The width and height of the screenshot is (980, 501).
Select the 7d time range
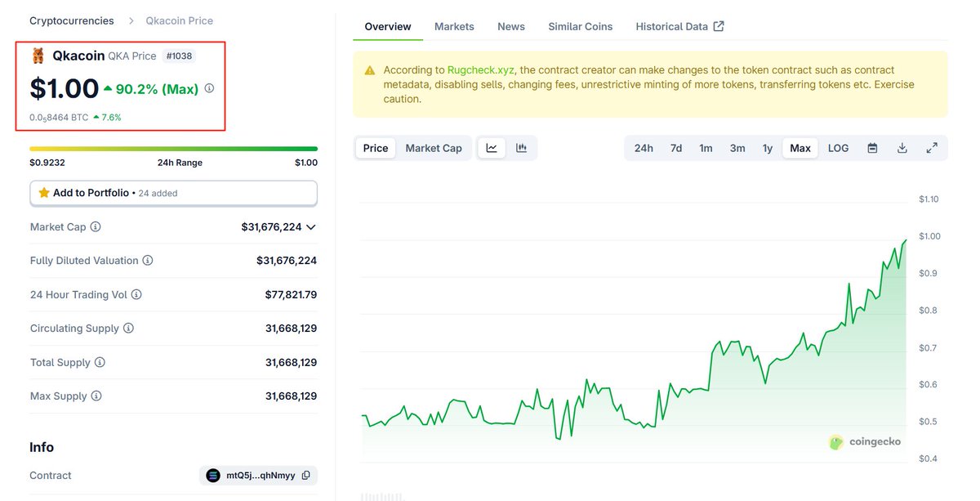pyautogui.click(x=676, y=148)
